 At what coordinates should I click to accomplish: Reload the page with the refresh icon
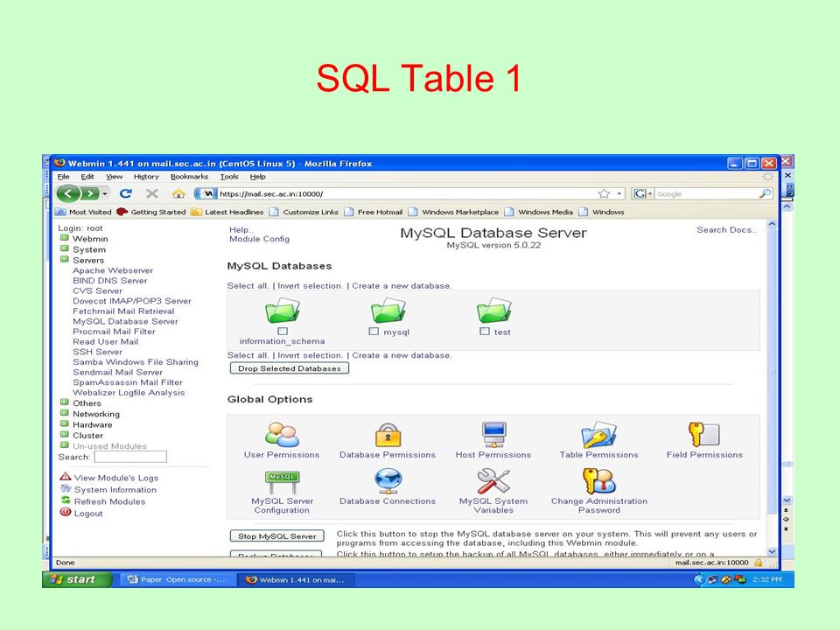126,193
